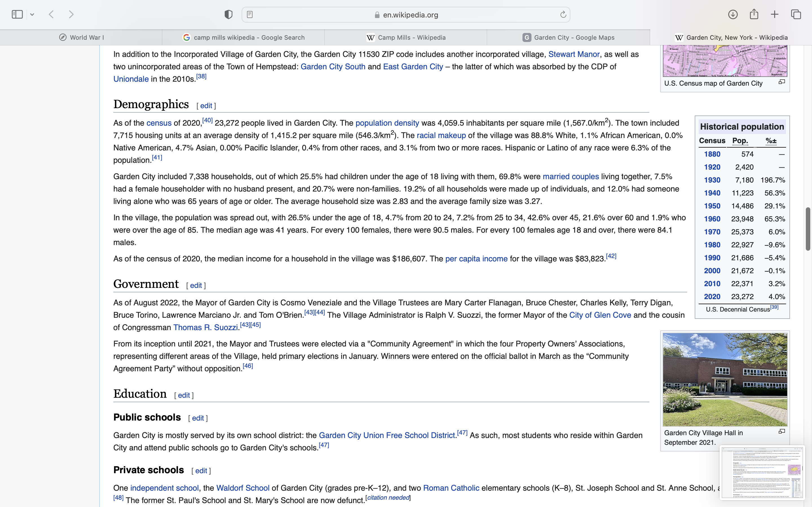Image resolution: width=812 pixels, height=507 pixels.
Task: Show downloads using the download icon
Action: click(733, 14)
